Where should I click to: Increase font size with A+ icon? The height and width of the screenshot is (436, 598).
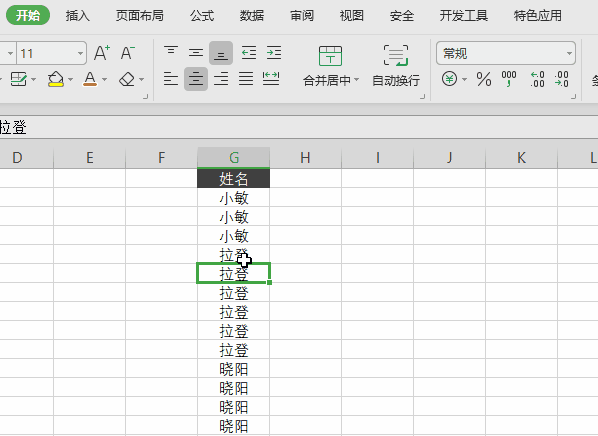coord(102,53)
